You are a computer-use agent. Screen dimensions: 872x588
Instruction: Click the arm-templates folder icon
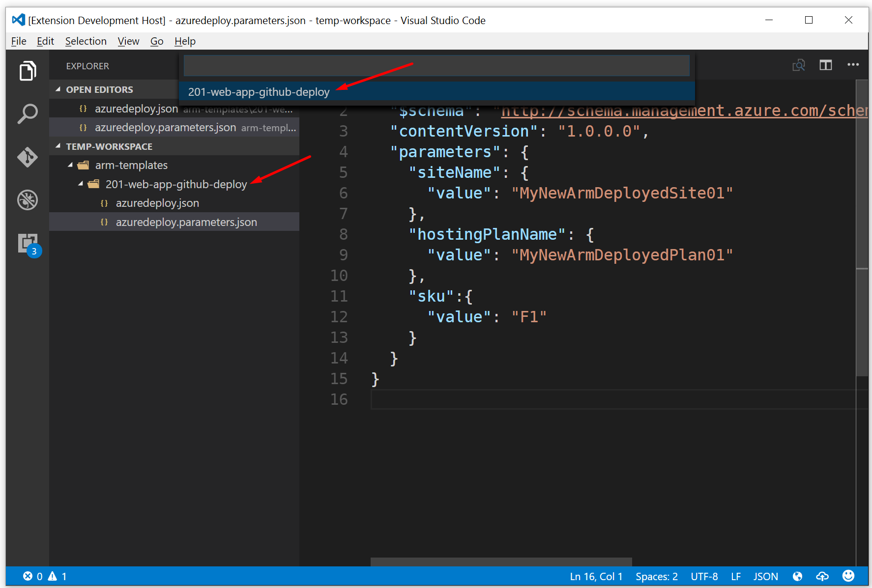point(83,166)
